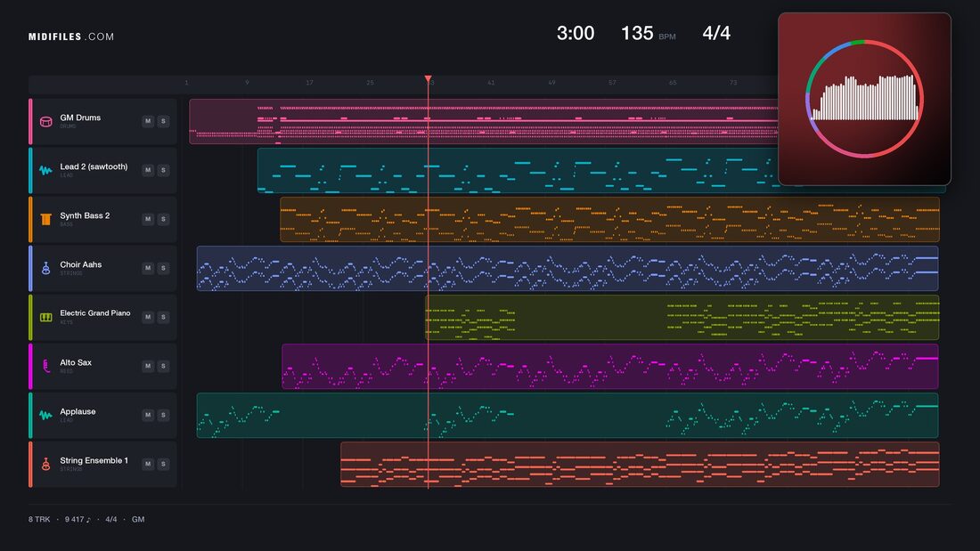
Task: Click the 8 TRK status text
Action: click(38, 519)
